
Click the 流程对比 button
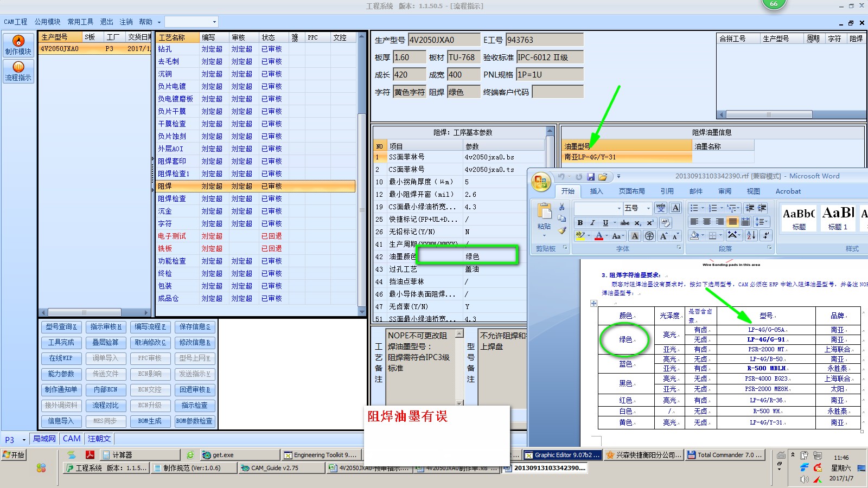click(x=106, y=406)
